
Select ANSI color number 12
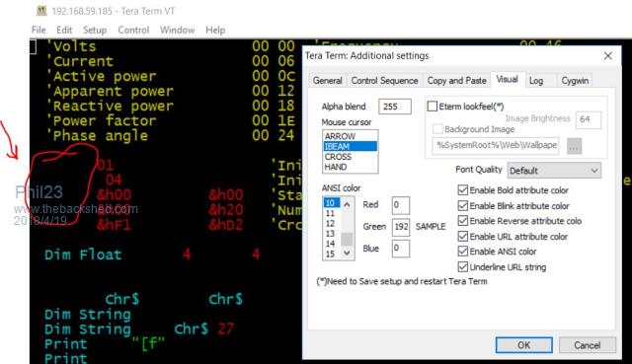click(331, 224)
